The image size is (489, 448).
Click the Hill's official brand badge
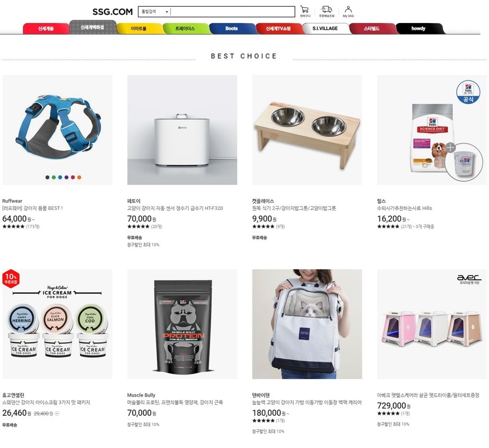(468, 92)
